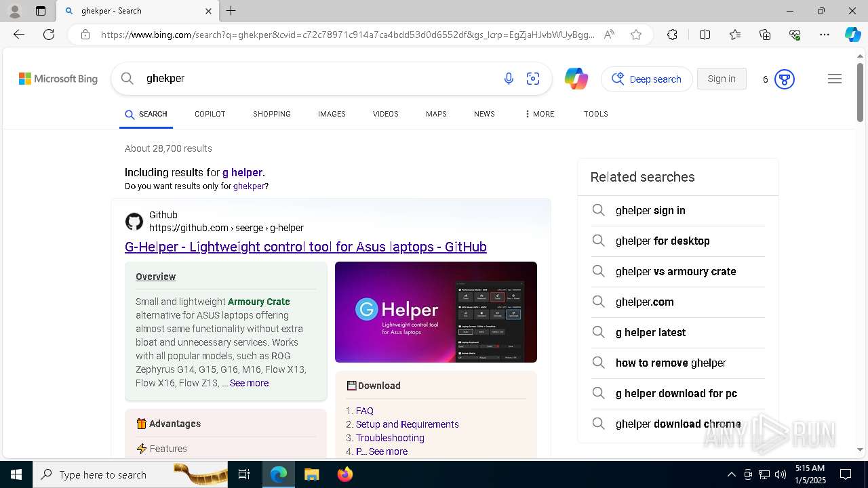Click the profile avatar icon
868x488 pixels.
(15, 11)
